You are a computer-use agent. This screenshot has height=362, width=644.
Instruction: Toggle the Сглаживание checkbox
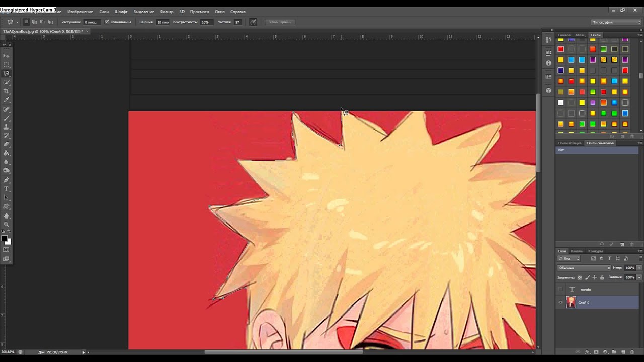[107, 22]
